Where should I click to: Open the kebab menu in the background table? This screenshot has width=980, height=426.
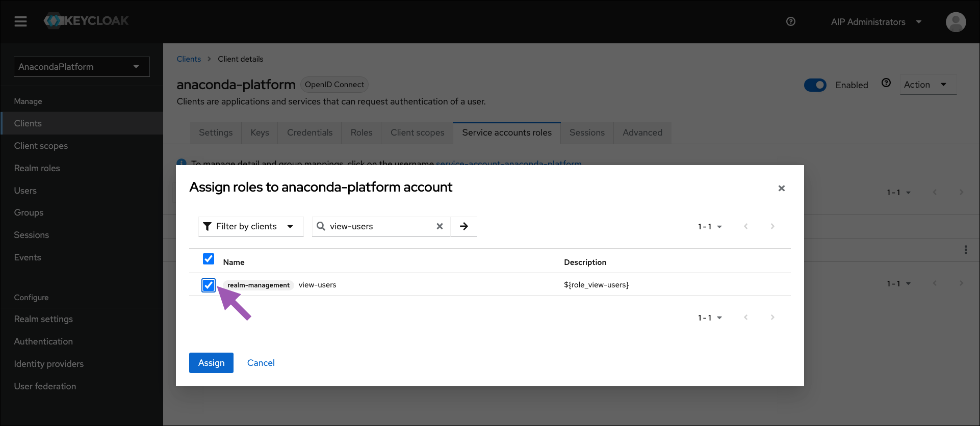965,250
